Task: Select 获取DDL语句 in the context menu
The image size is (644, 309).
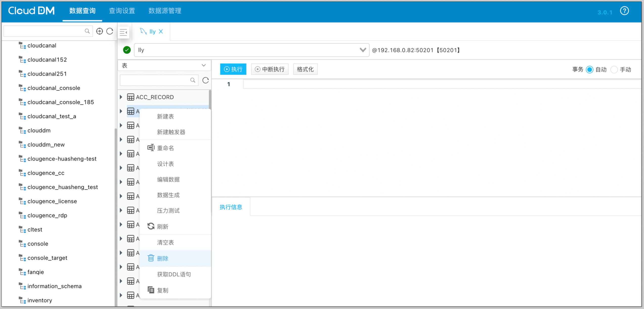Action: point(174,274)
